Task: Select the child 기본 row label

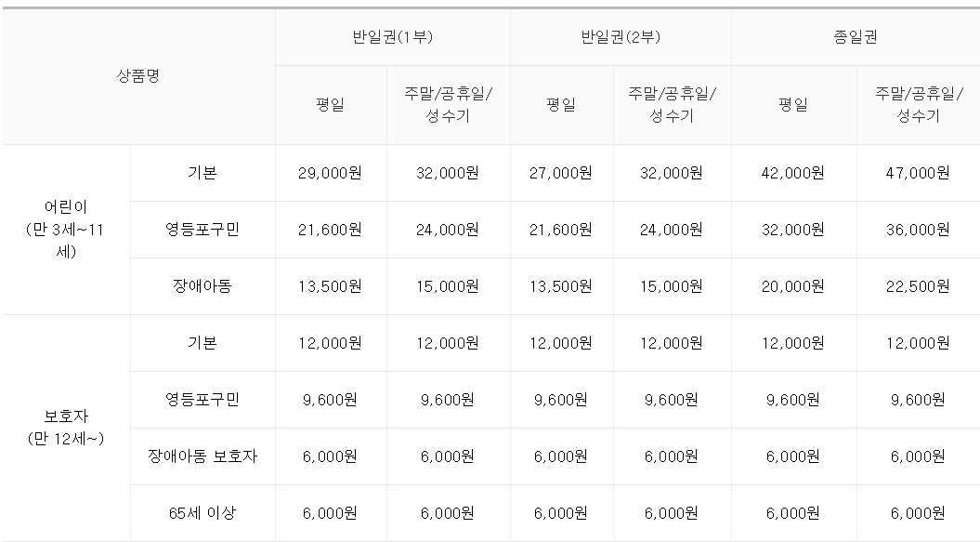Action: pyautogui.click(x=203, y=173)
